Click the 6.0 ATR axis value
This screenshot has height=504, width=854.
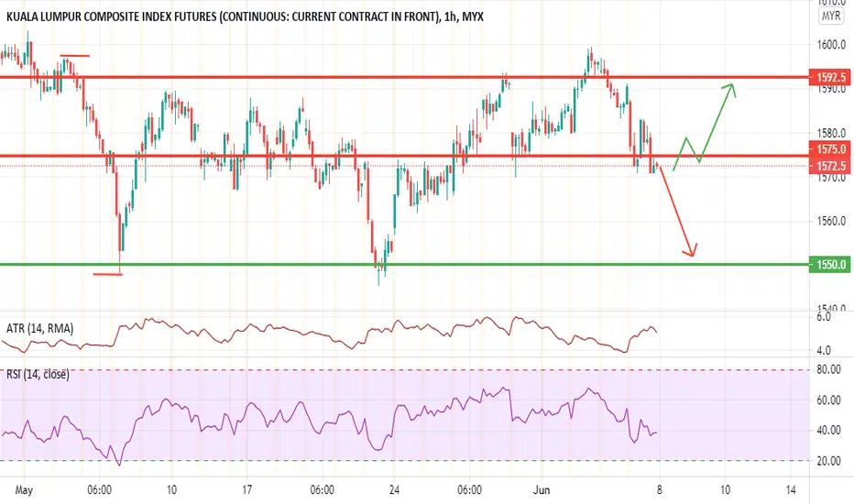pos(824,317)
